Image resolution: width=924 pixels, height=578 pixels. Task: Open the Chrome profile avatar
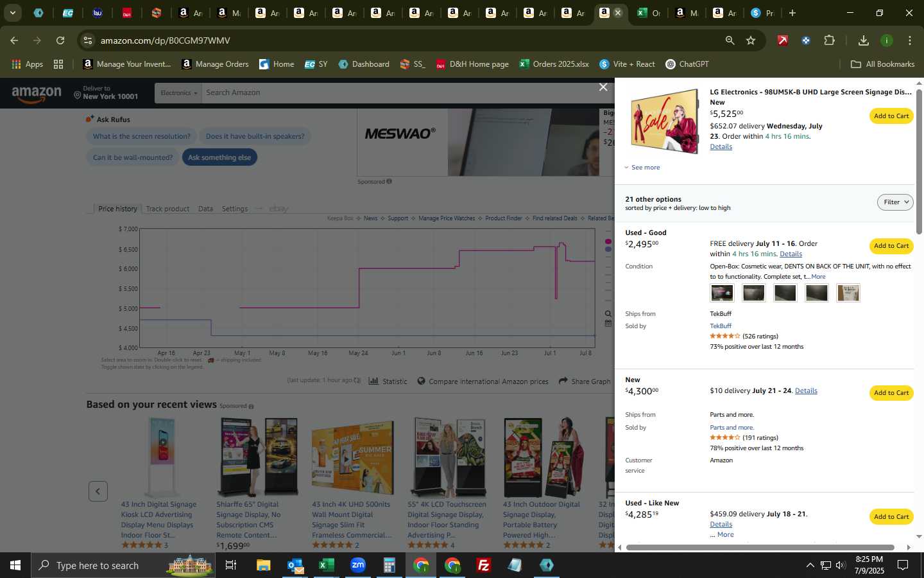[x=886, y=40]
